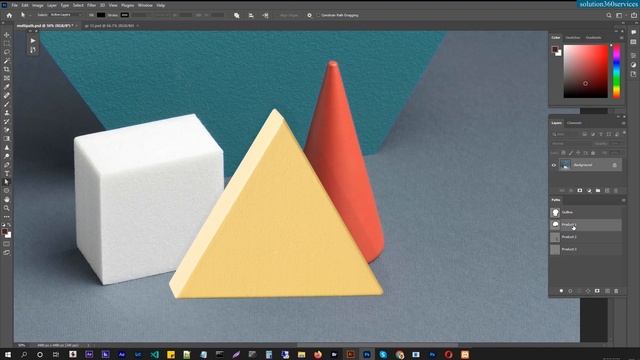Create new path icon in Paths panel
640x360 pixels.
coord(607,291)
